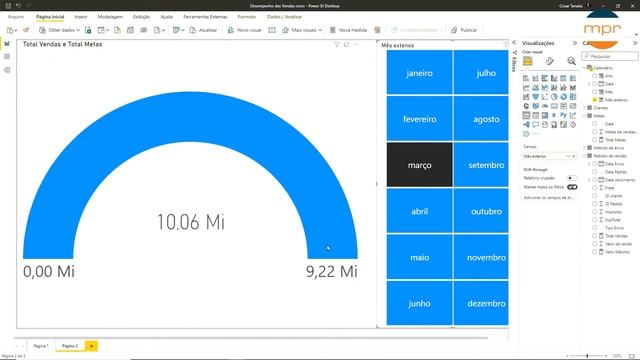Check the Mês field checkbox under Calendário
This screenshot has width=640, height=360.
pos(595,92)
